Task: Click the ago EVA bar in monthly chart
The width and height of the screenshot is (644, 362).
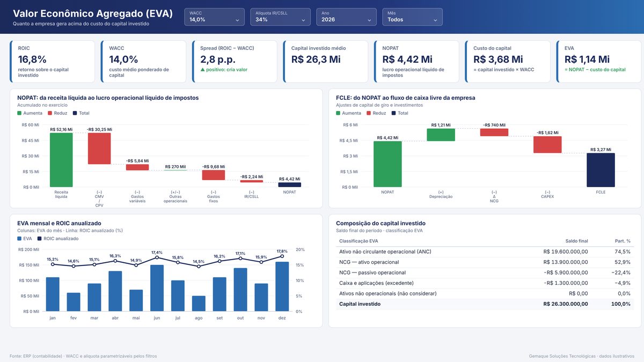Action: (199, 304)
